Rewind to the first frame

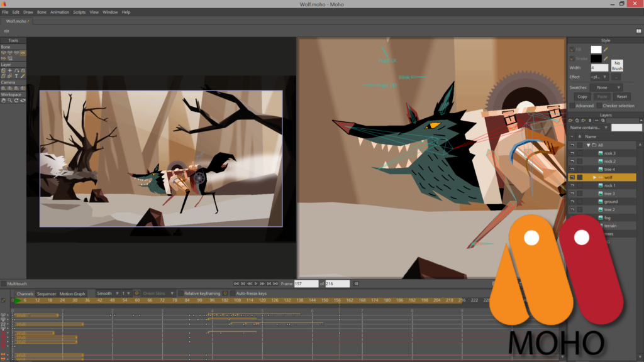(236, 283)
